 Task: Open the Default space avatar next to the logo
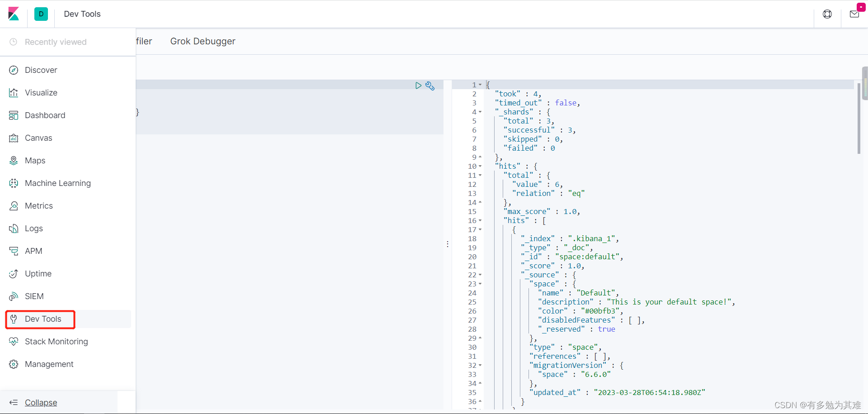(41, 14)
